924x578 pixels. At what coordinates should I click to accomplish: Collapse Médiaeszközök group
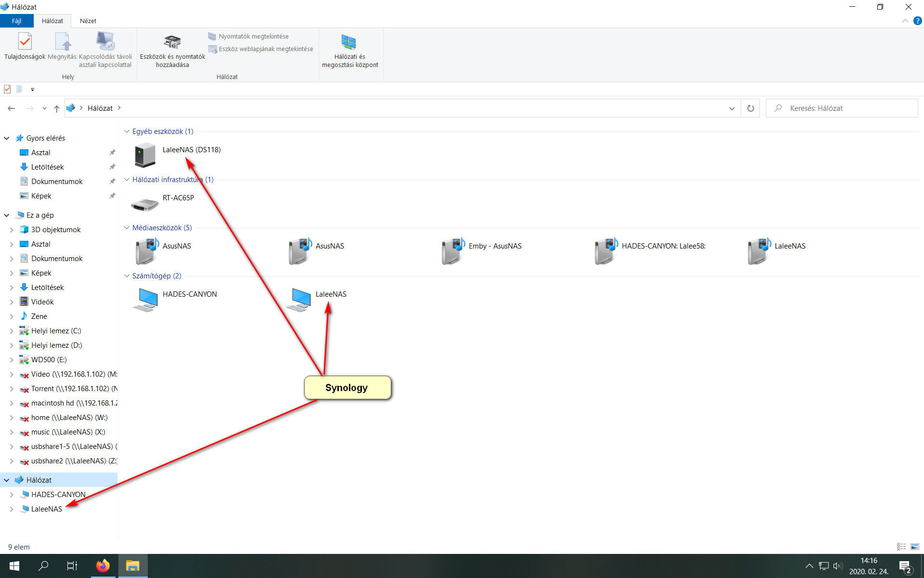tap(127, 227)
